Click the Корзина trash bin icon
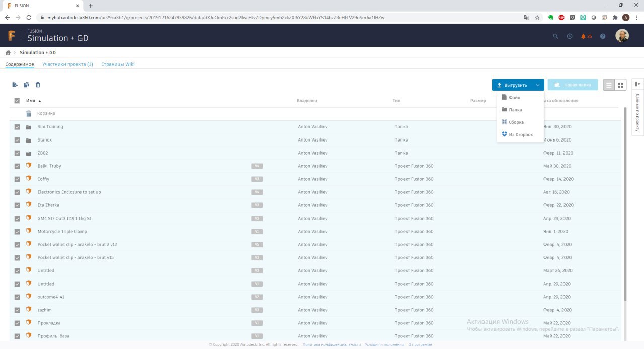The height and width of the screenshot is (349, 644). pos(29,114)
